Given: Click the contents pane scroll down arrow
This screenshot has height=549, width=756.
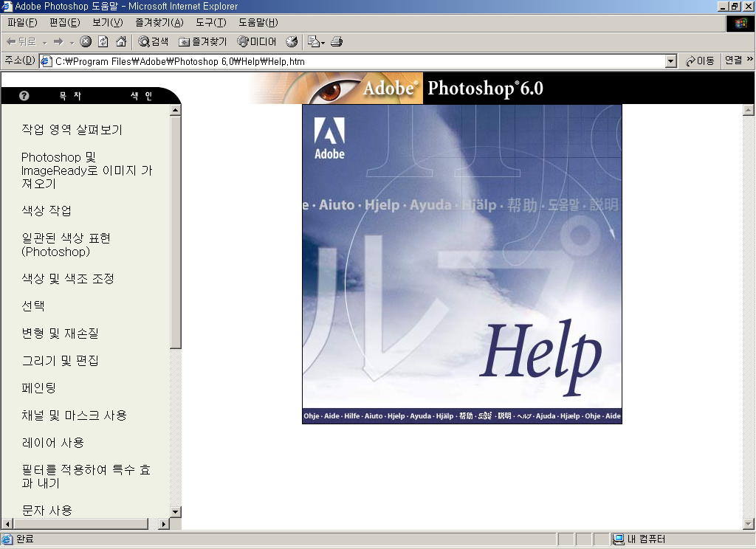Looking at the screenshot, I should 176,511.
